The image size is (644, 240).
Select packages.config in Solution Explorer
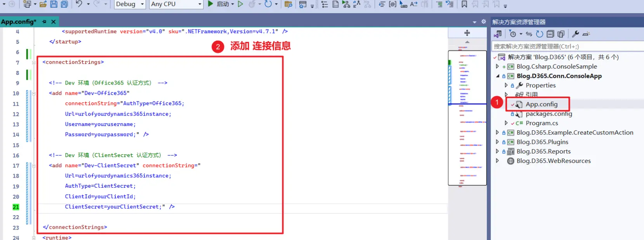coord(549,114)
